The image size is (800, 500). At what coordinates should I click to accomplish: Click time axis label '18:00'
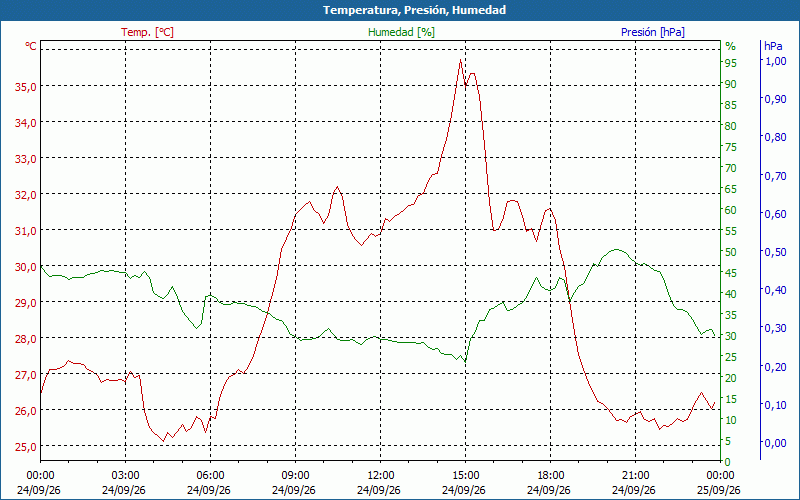(x=551, y=476)
